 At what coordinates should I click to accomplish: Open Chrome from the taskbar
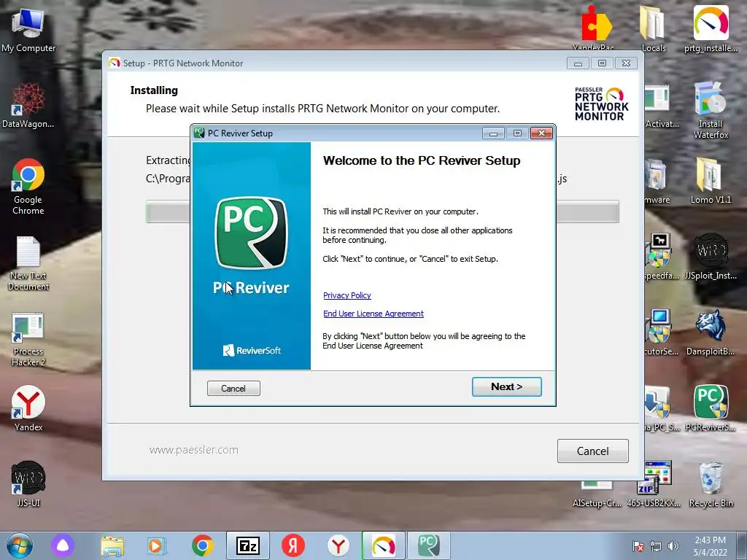point(203,545)
